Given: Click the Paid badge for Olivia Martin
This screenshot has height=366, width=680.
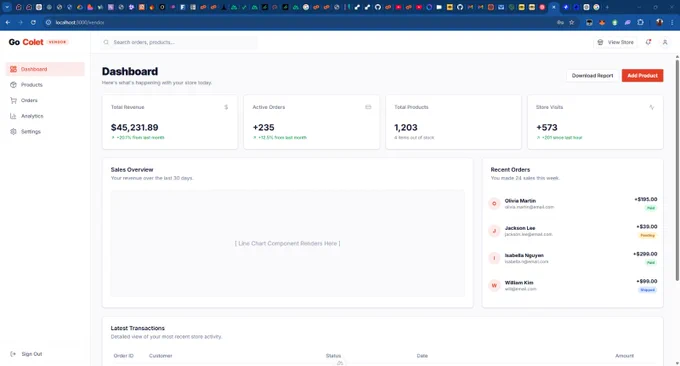Looking at the screenshot, I should pyautogui.click(x=651, y=208).
